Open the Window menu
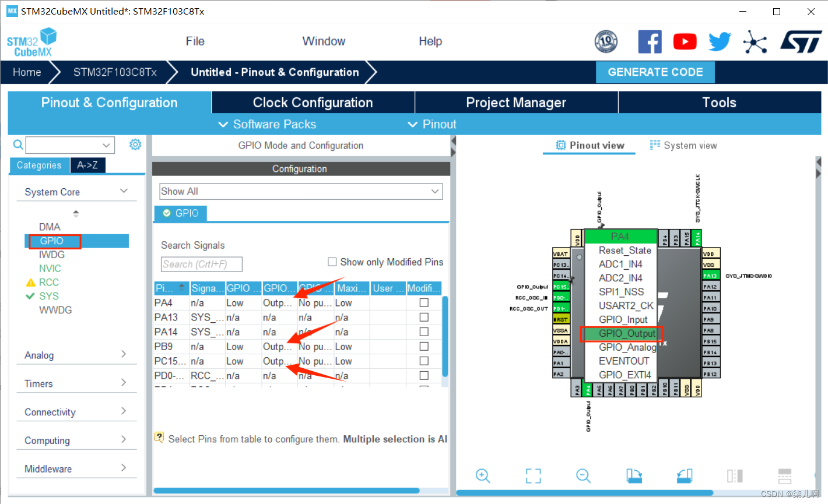 [x=324, y=41]
